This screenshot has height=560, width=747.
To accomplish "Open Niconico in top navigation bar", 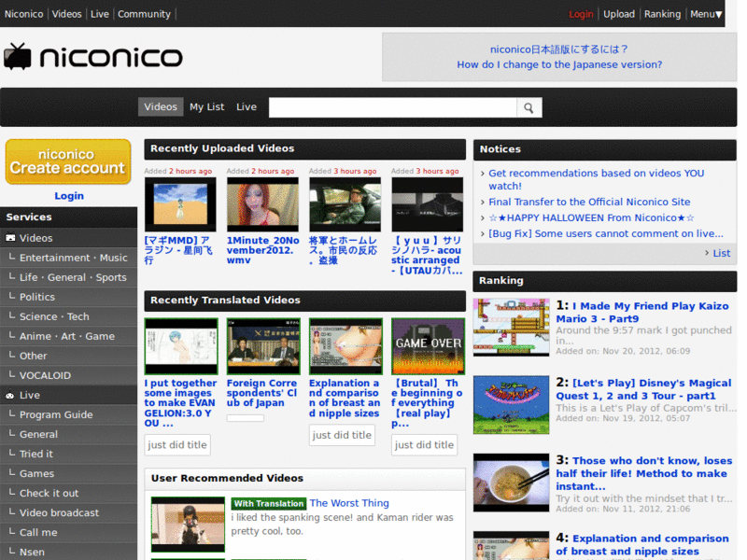I will click(x=24, y=14).
